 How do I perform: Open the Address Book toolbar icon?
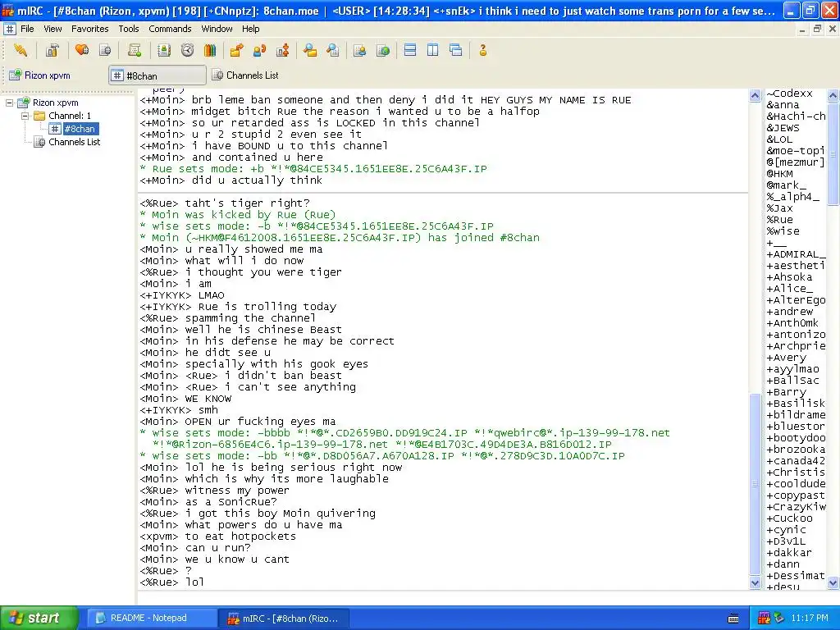tap(164, 50)
